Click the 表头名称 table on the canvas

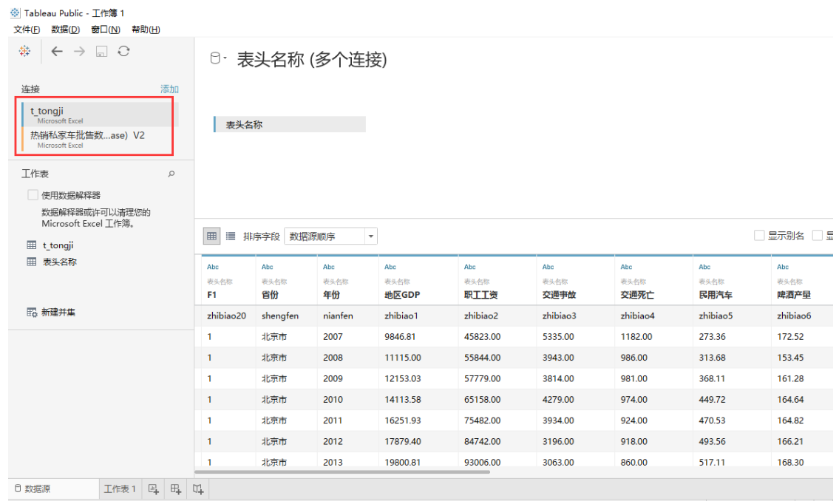point(290,125)
